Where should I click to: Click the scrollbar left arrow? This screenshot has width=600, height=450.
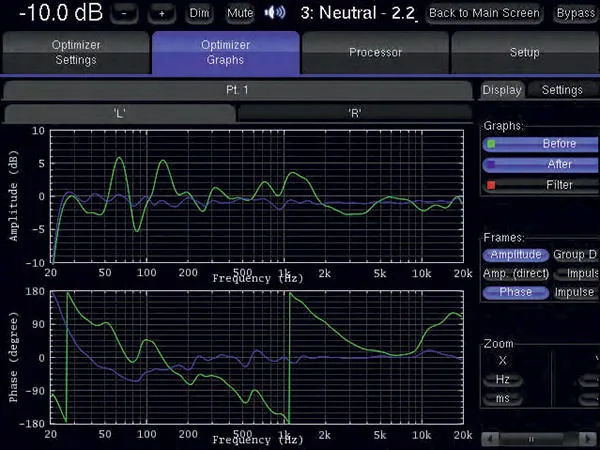pyautogui.click(x=490, y=439)
